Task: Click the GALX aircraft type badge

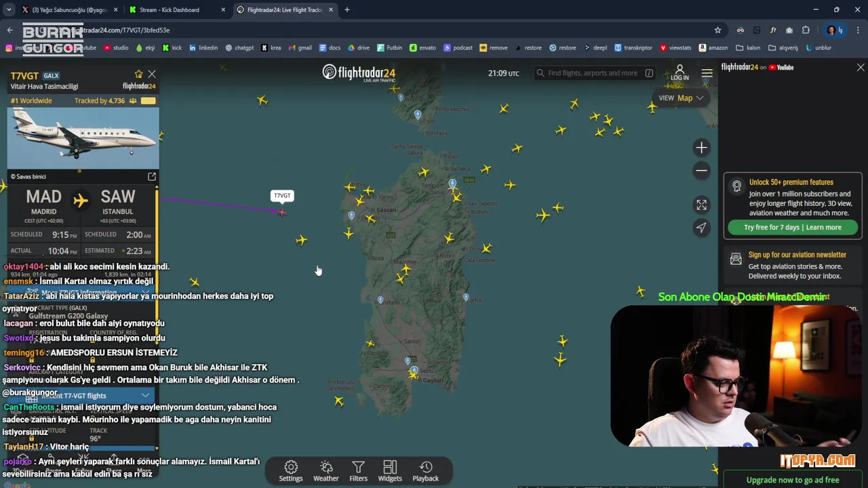Action: point(51,76)
